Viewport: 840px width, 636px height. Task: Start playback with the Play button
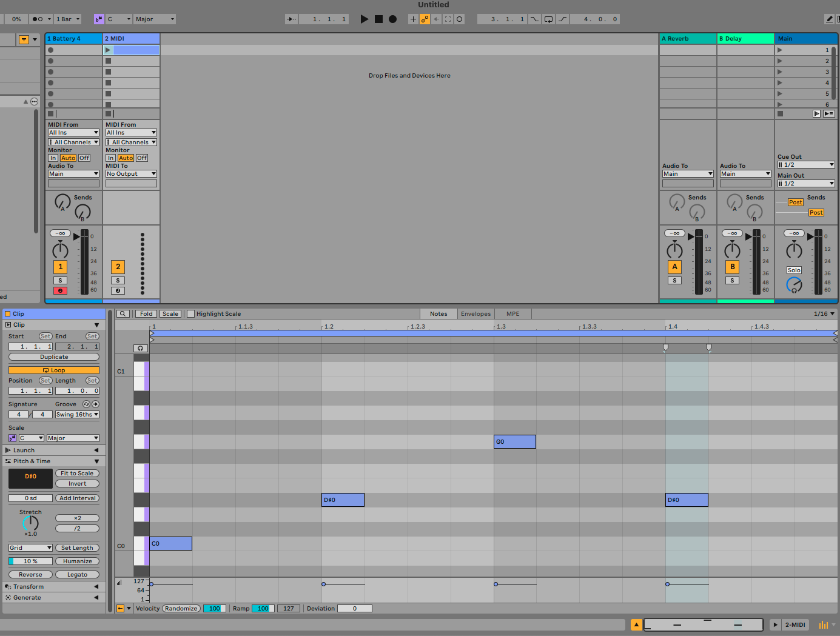364,19
